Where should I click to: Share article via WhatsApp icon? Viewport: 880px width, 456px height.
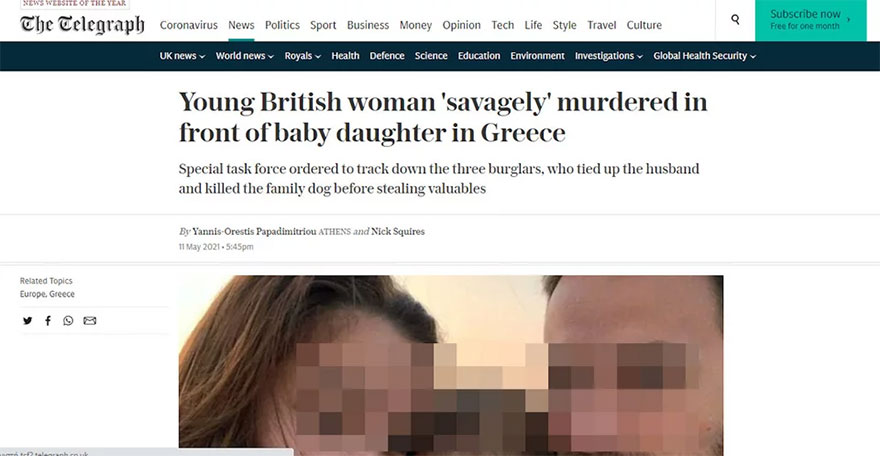[68, 321]
